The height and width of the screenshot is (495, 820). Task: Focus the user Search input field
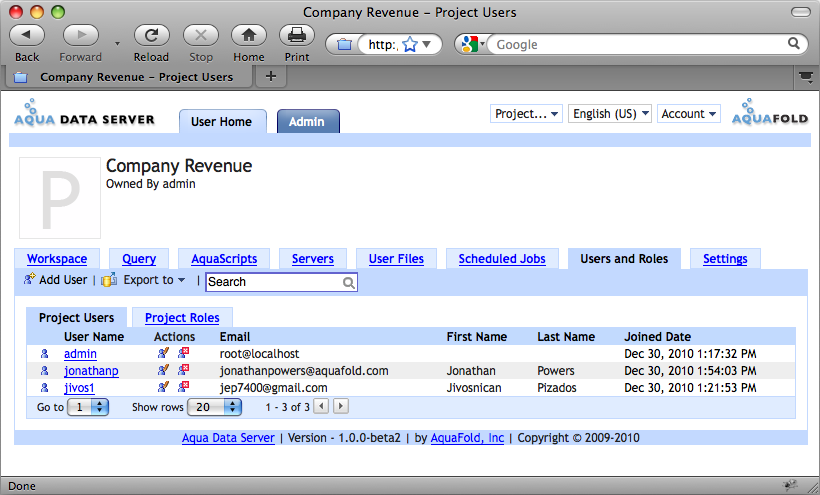pyautogui.click(x=281, y=282)
